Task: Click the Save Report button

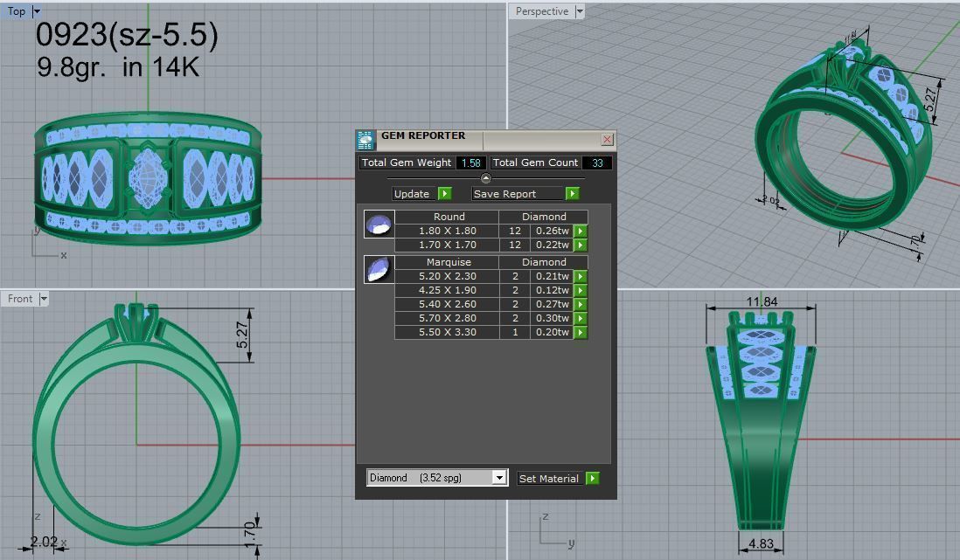Action: click(x=518, y=193)
